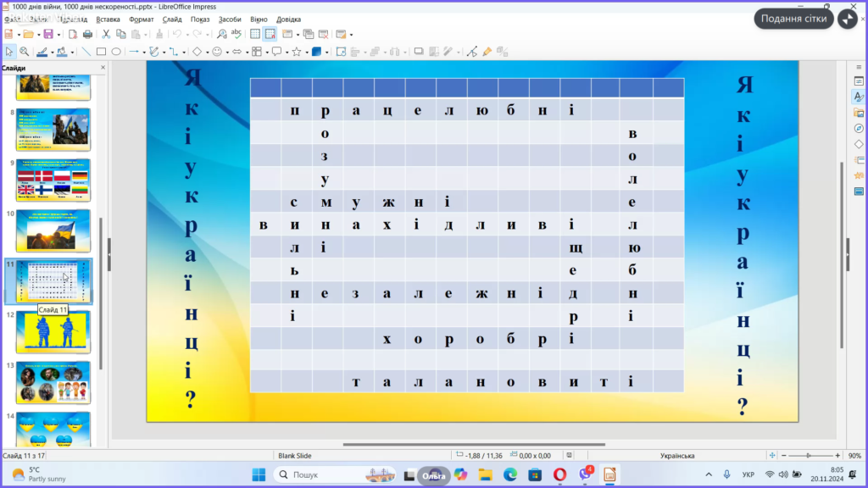This screenshot has width=868, height=488.
Task: Open the symbol shapes smiley dropdown arrow
Action: pos(227,52)
